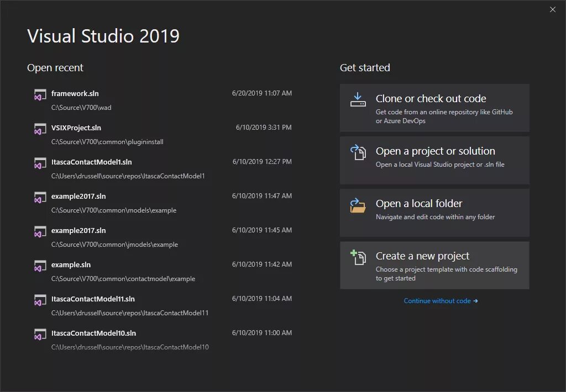Click the solution icon beside framework.sln
566x392 pixels.
40,95
